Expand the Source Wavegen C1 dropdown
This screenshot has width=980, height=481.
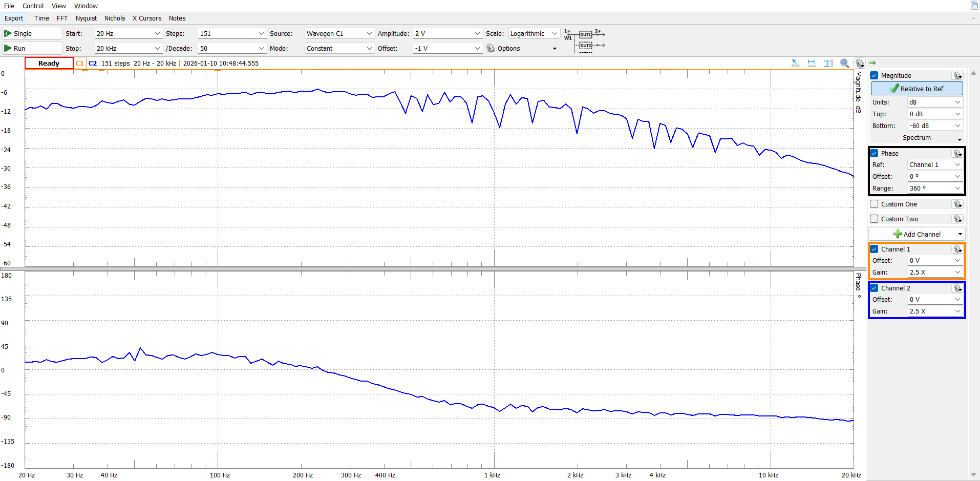coord(339,33)
